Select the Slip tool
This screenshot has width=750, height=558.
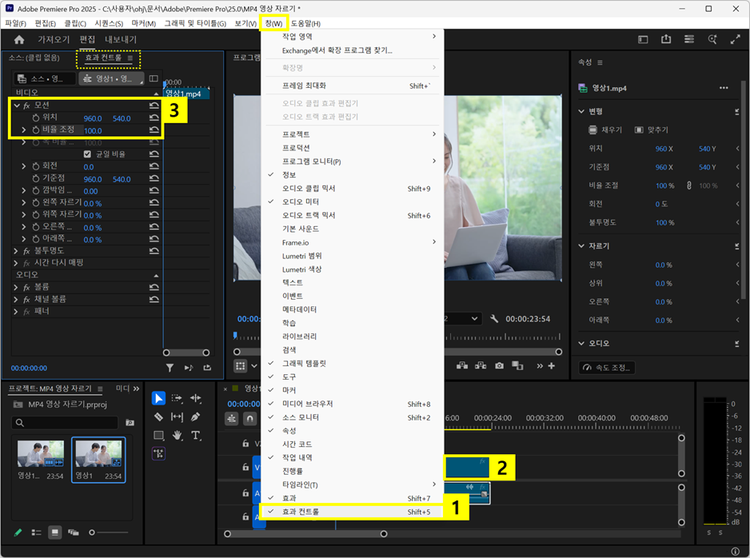click(177, 417)
